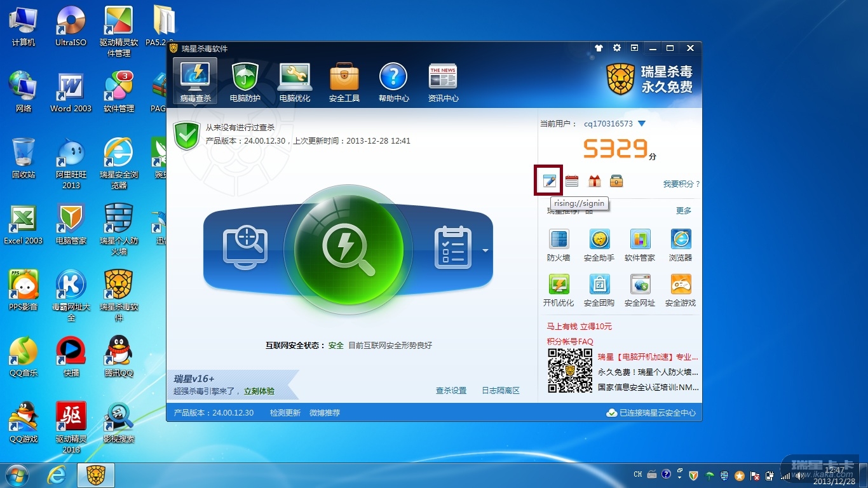
Task: Select the 软件管理 desktop shortcut
Action: (119, 93)
